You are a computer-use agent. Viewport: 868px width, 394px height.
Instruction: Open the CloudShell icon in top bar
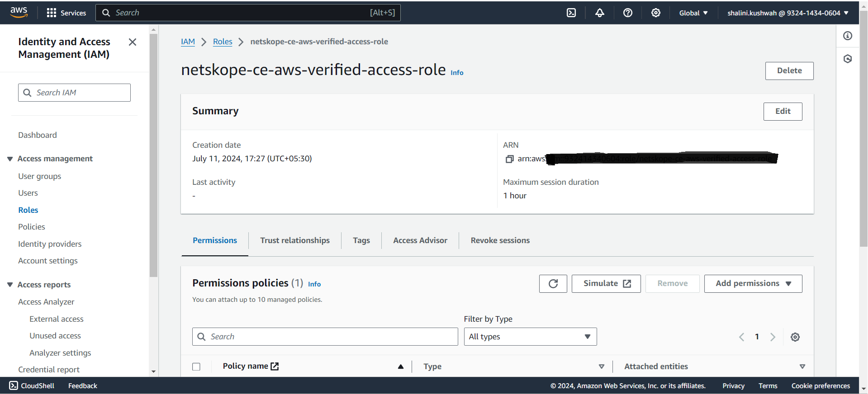pos(571,13)
